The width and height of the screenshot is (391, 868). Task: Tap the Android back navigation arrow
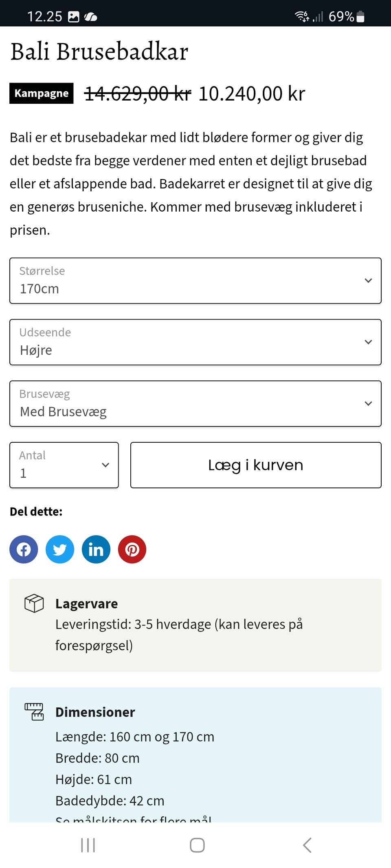click(x=308, y=845)
